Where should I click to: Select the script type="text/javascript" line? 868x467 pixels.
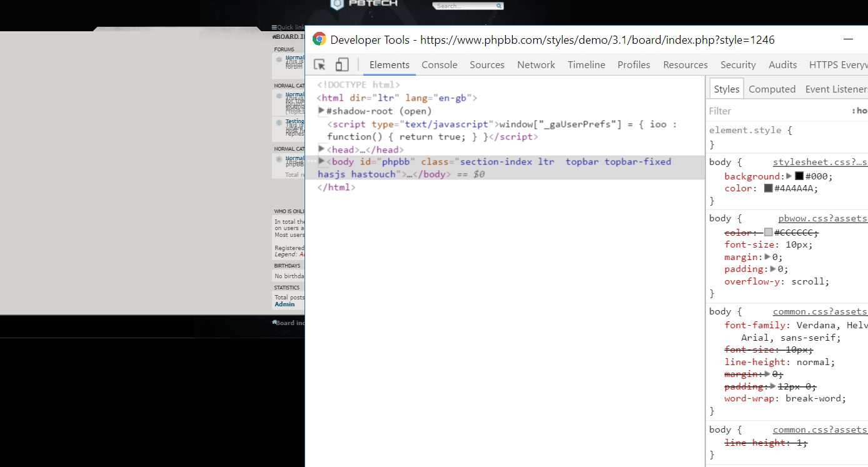(x=502, y=131)
